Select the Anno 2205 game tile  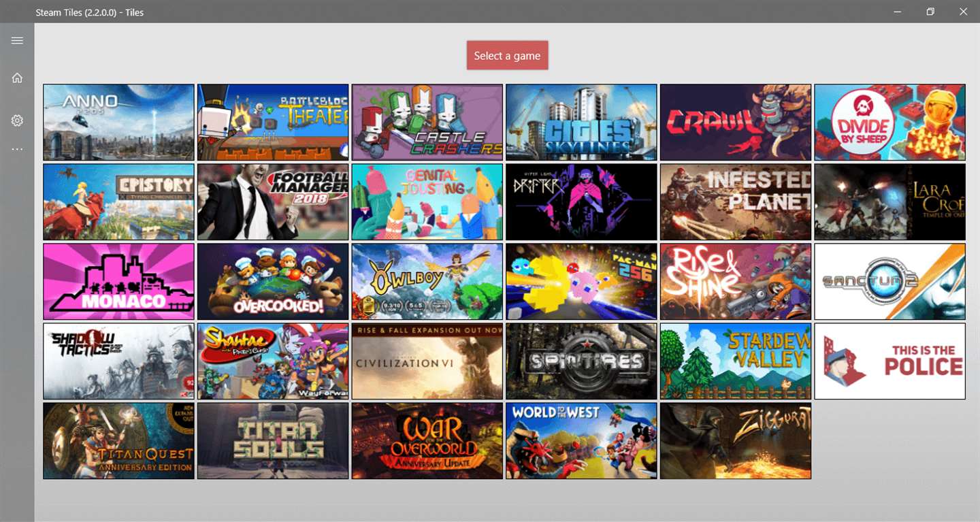tap(118, 123)
